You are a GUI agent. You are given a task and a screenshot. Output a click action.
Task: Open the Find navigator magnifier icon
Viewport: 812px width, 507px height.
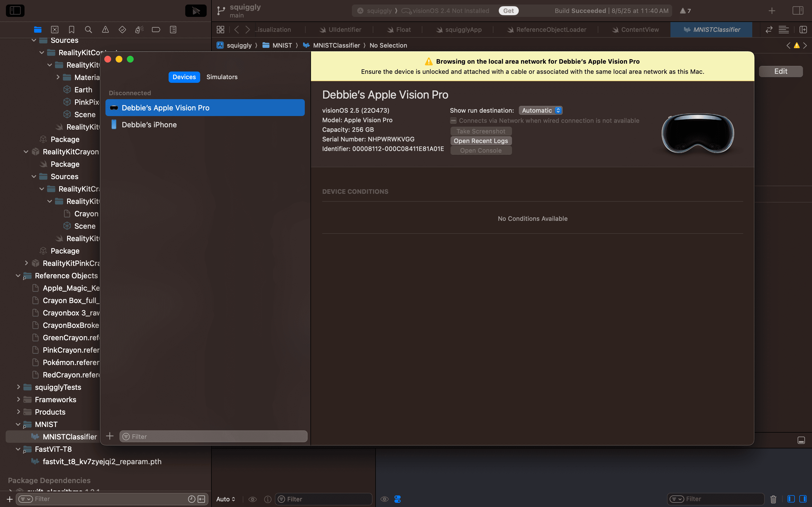coord(88,30)
